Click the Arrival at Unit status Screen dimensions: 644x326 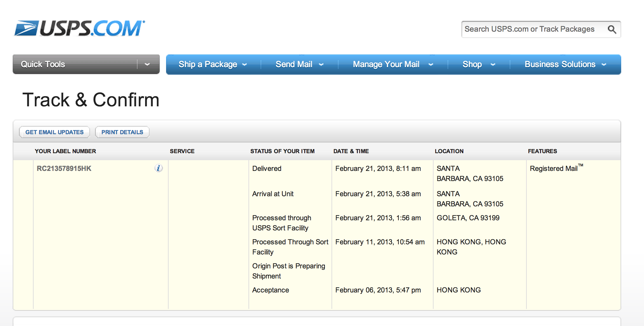273,194
